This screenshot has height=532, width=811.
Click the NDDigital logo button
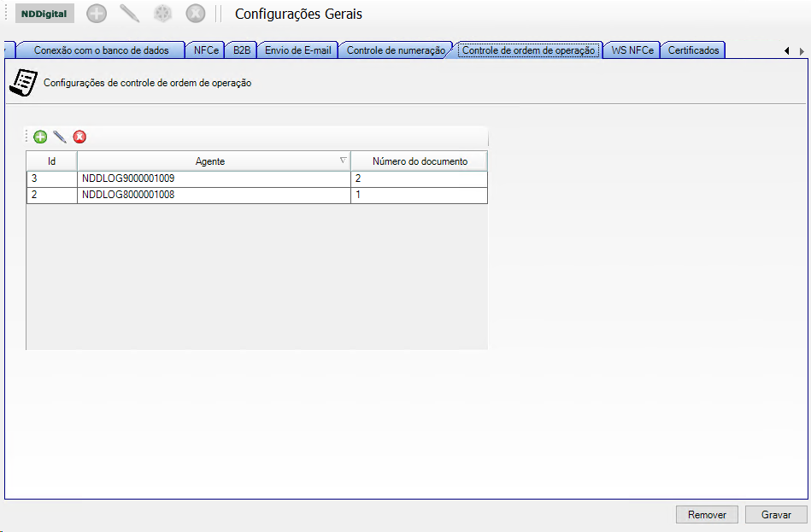44,14
